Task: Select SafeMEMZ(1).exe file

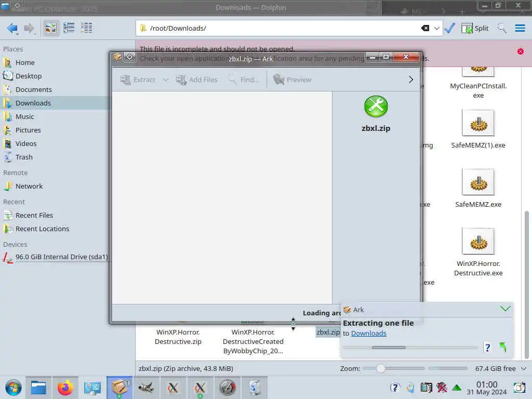Action: tap(478, 129)
